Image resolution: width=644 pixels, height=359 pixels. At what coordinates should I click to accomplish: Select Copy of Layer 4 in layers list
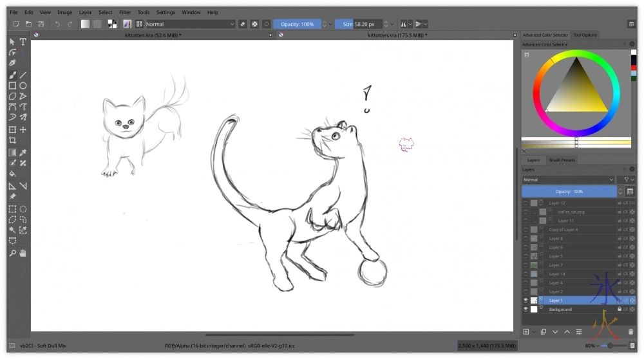coord(563,230)
